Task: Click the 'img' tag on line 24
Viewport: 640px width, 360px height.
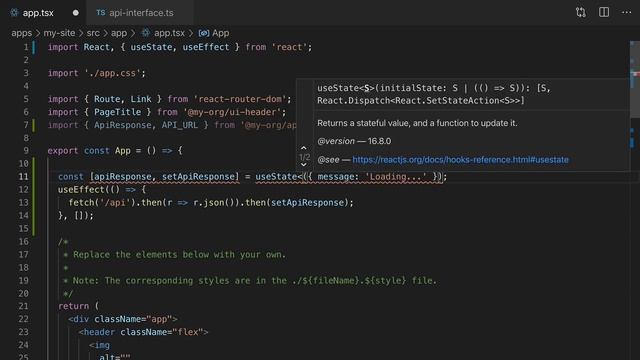Action: [102, 345]
